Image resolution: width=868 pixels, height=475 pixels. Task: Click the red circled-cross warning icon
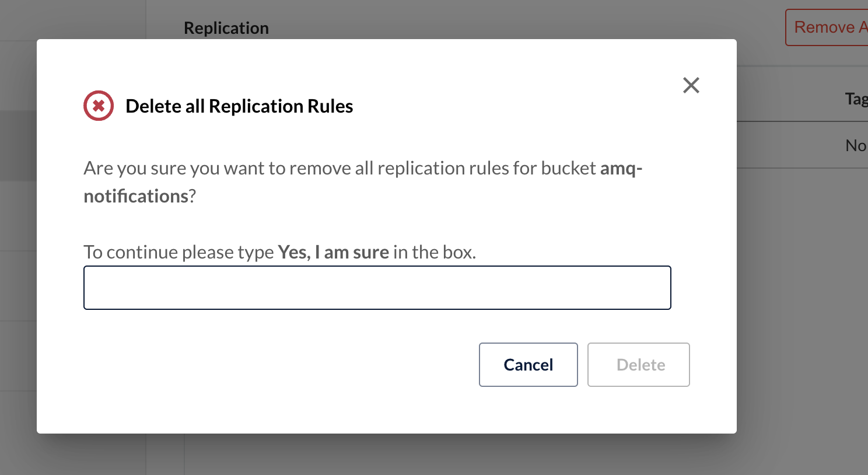point(99,106)
